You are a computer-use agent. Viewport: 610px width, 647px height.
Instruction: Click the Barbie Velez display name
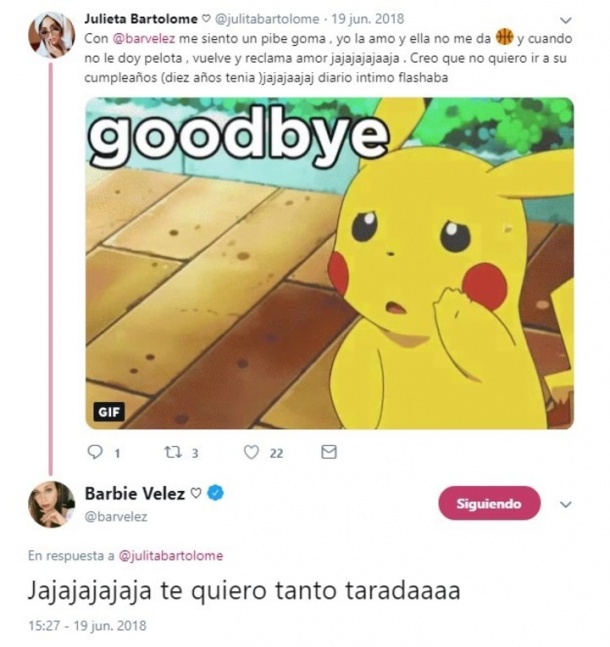(135, 494)
